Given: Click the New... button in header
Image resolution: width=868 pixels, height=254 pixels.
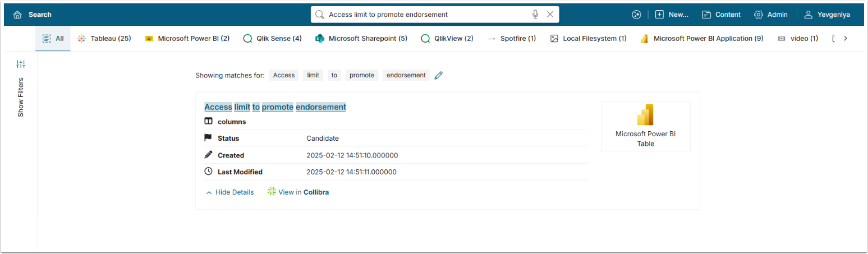Looking at the screenshot, I should 672,15.
